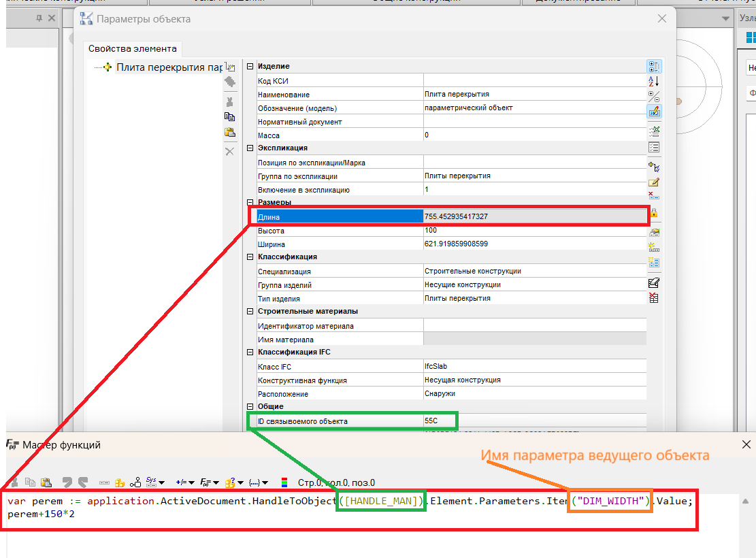Click the redo arrow in the Мастер функций toolbar

(x=83, y=482)
